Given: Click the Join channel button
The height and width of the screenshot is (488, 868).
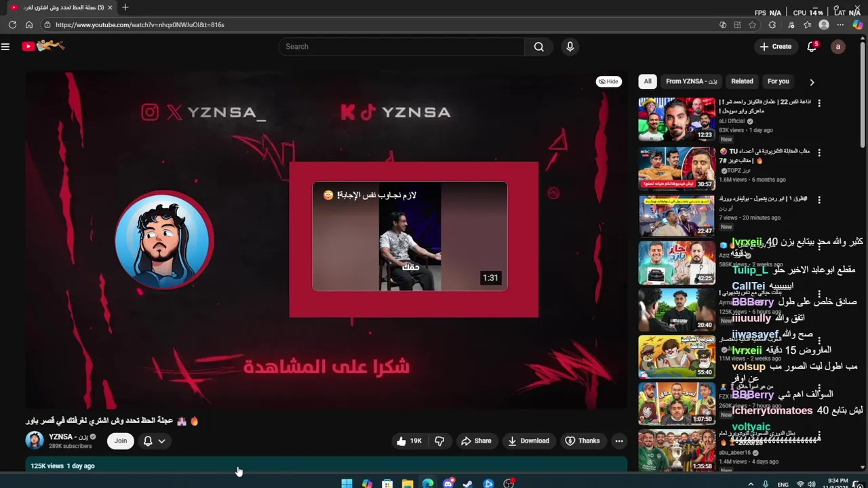Looking at the screenshot, I should (120, 441).
